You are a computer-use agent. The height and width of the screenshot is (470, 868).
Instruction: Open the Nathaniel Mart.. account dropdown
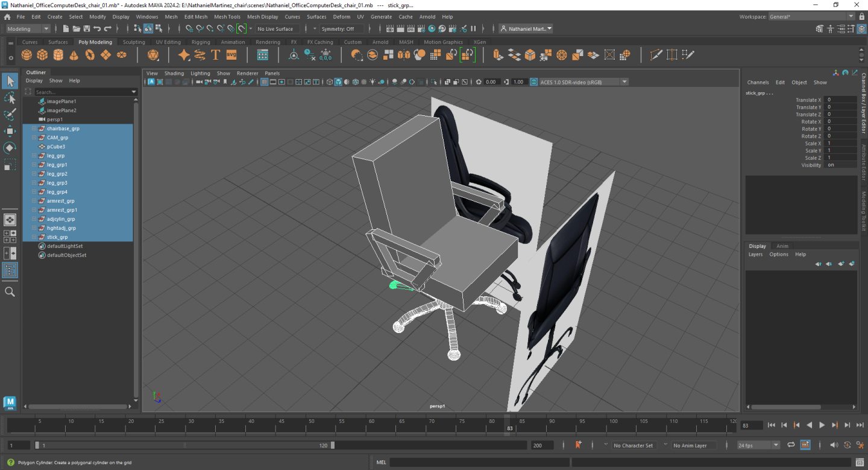[x=526, y=29]
